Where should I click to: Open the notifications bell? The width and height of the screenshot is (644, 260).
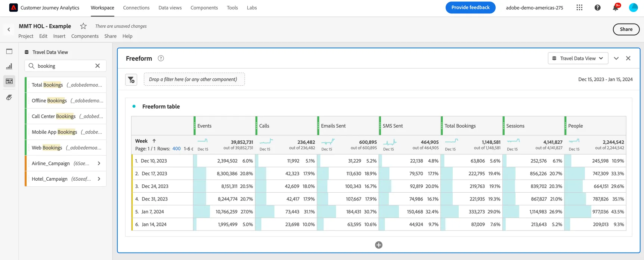(x=616, y=7)
